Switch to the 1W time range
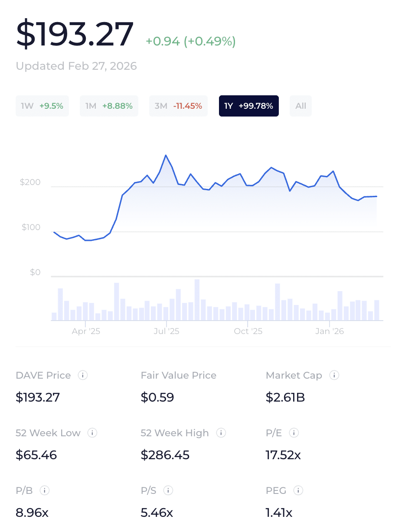 (x=42, y=106)
